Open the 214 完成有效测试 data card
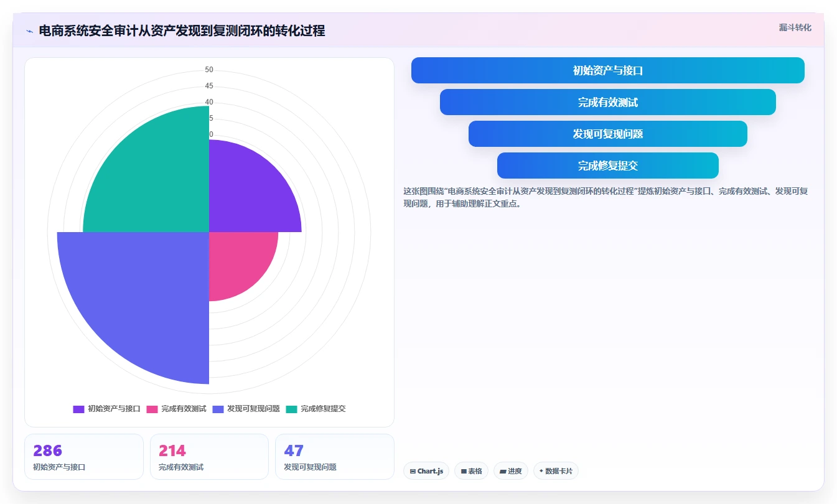837x504 pixels. point(209,457)
